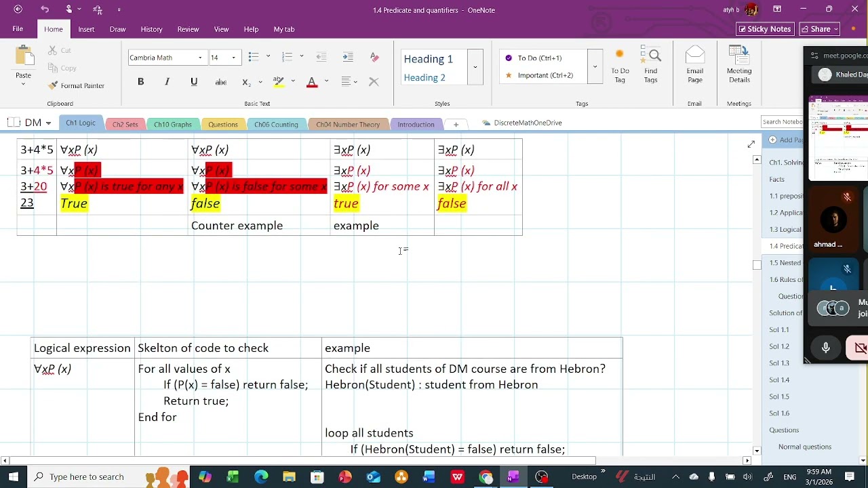The height and width of the screenshot is (488, 868).
Task: Open the Cambria Math font name dropdown
Action: tap(200, 58)
